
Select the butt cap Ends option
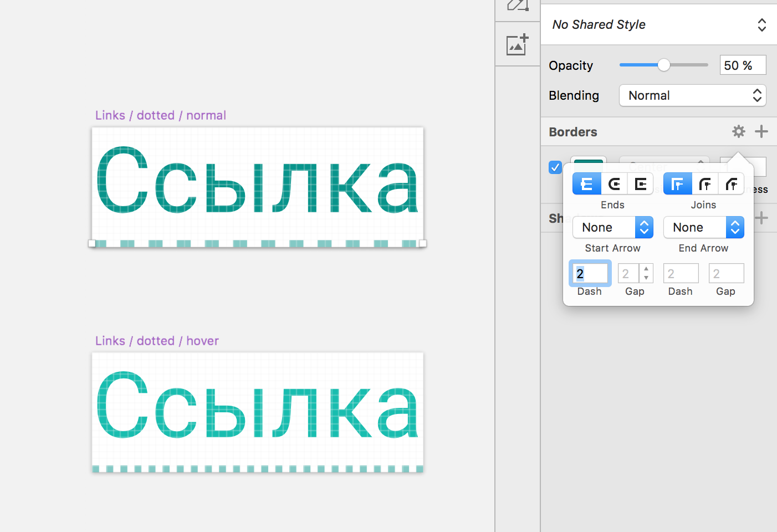[x=587, y=184]
